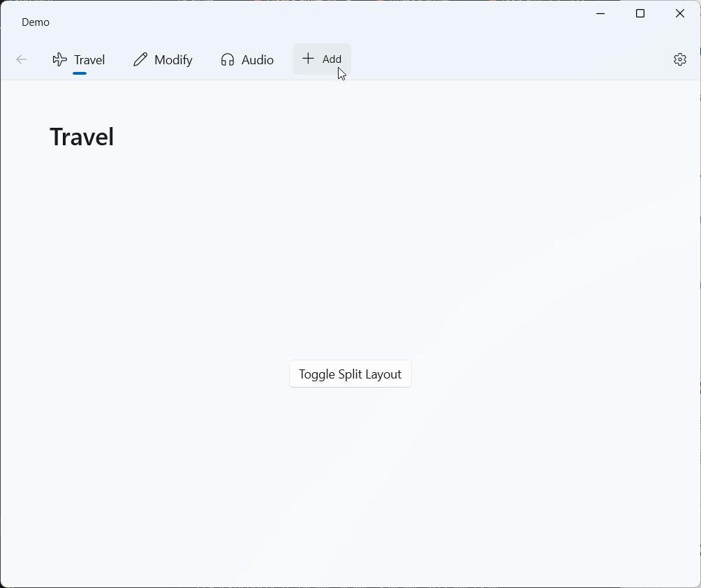Switch to the Audio tab
The height and width of the screenshot is (588, 701).
pyautogui.click(x=257, y=60)
